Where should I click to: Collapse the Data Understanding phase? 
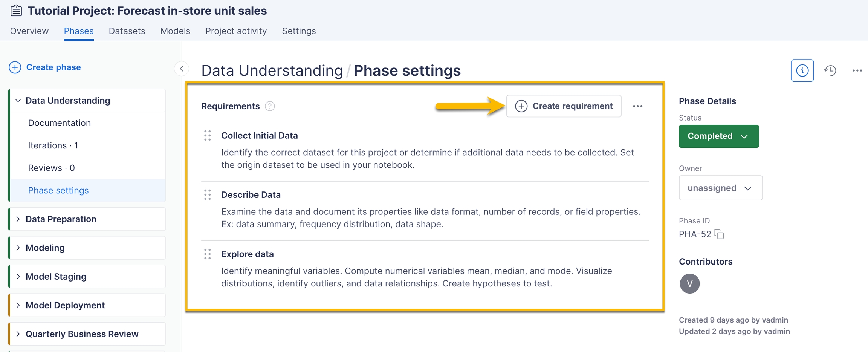[x=18, y=101]
